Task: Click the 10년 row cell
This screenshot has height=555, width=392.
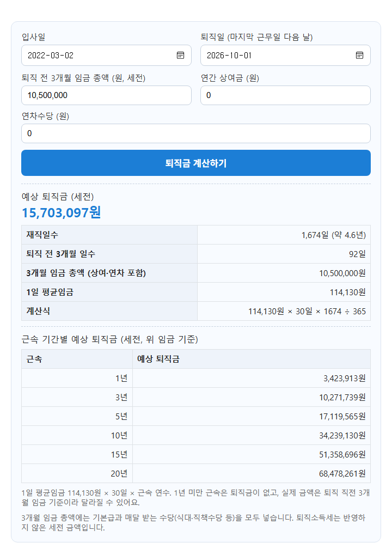Action: 77,436
